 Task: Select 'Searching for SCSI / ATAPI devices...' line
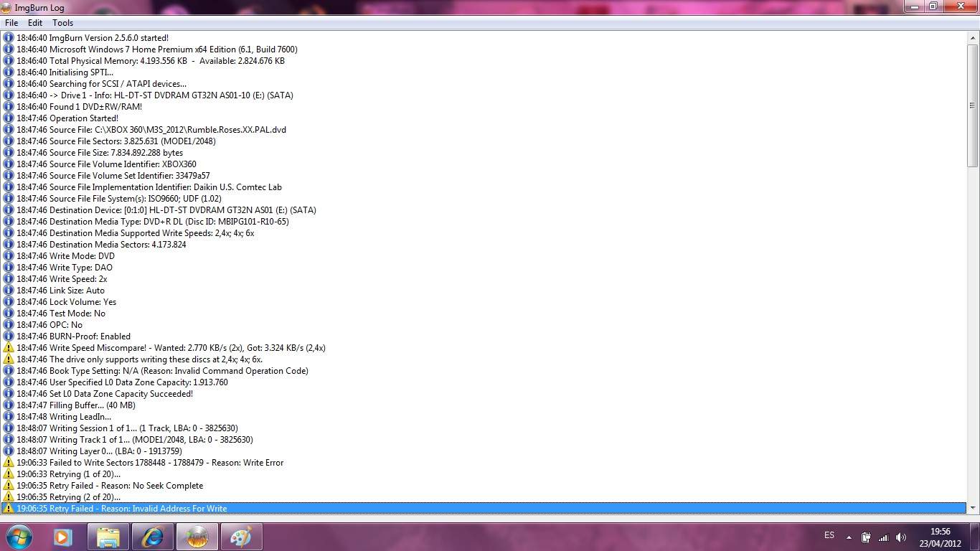click(x=484, y=84)
